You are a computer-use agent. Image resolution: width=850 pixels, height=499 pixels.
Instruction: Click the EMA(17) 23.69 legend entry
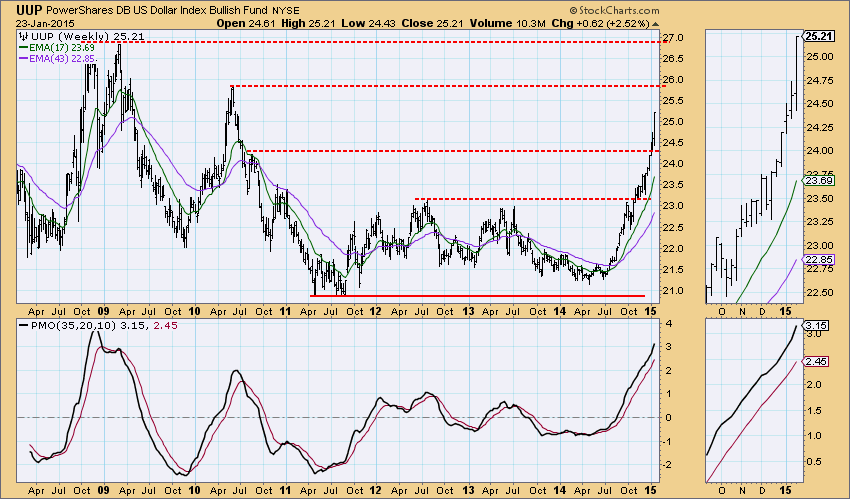(x=62, y=48)
